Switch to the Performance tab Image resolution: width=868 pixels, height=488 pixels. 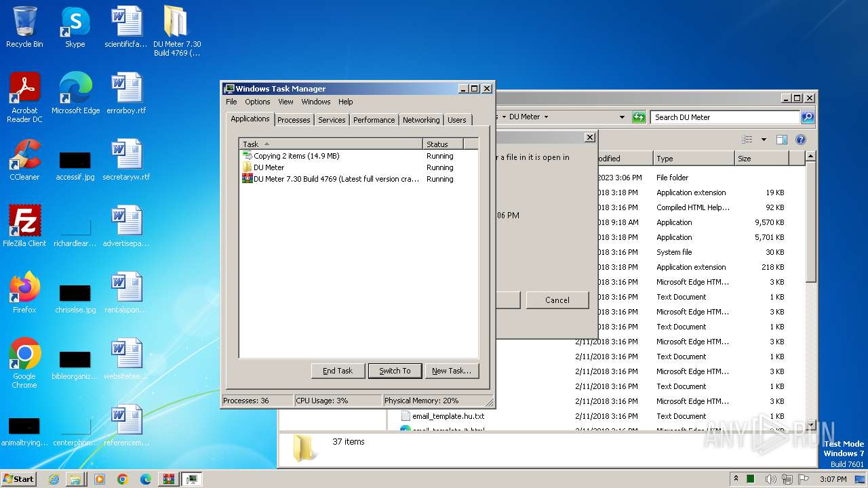coord(374,120)
